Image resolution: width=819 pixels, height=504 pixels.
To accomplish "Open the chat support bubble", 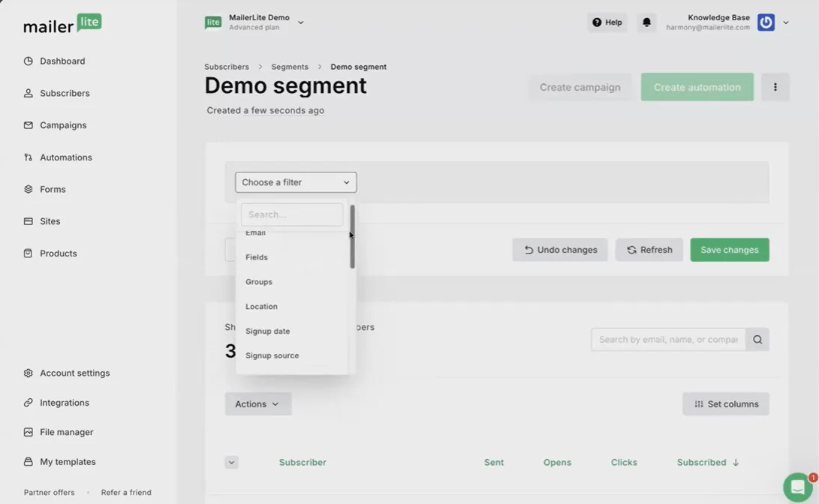I will point(797,487).
